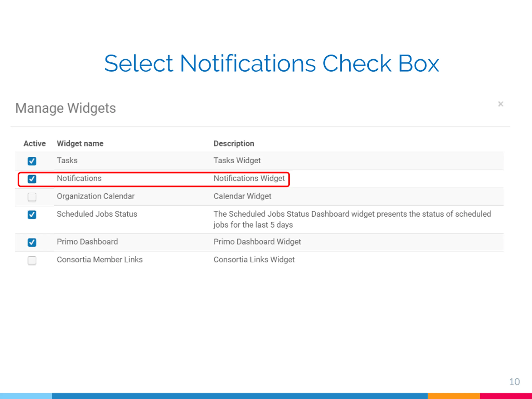Select the Tasks widget name
532x399 pixels.
tap(67, 160)
